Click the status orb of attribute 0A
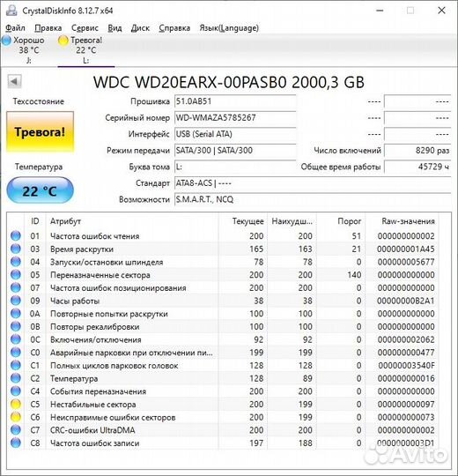Image resolution: width=458 pixels, height=476 pixels. 16,314
